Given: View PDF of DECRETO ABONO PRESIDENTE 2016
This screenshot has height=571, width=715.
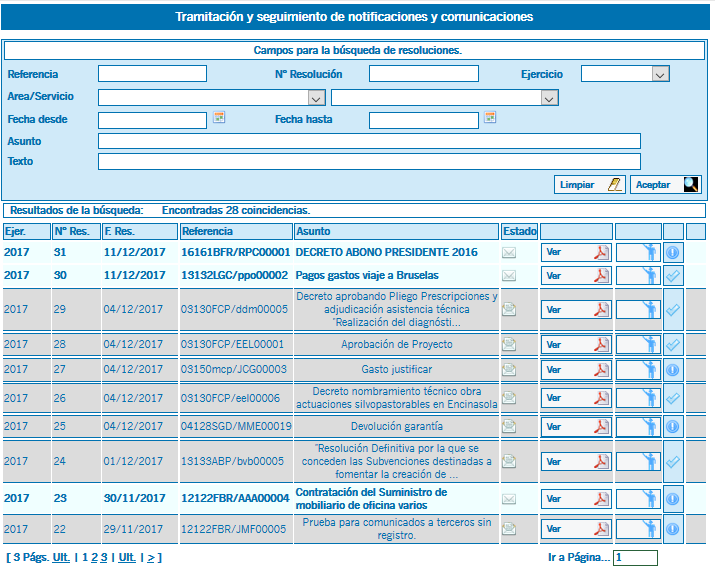Looking at the screenshot, I should point(576,253).
